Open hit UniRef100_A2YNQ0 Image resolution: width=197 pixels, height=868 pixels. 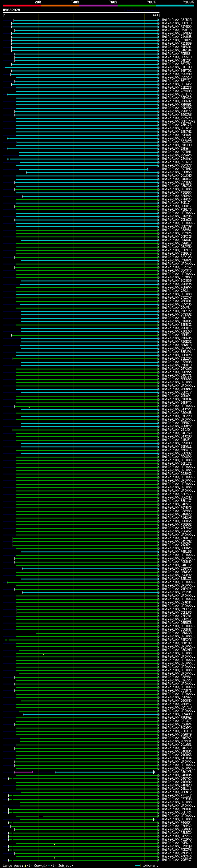[x=176, y=26]
